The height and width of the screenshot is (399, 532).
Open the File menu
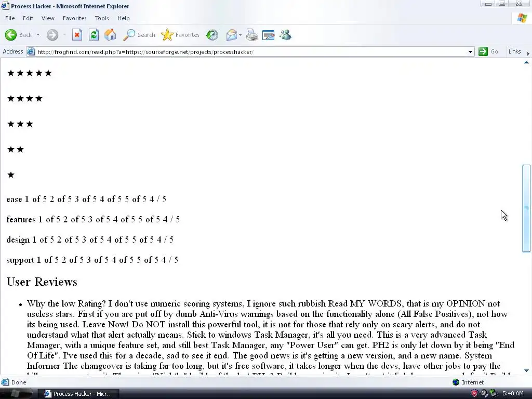(10, 18)
